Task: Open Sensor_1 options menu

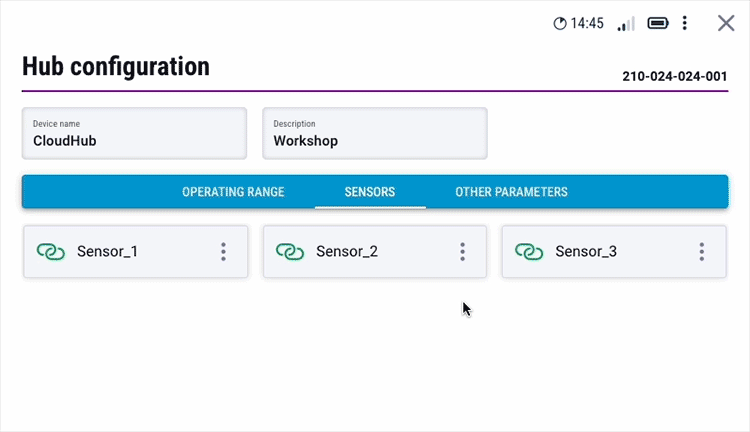Action: 223,252
